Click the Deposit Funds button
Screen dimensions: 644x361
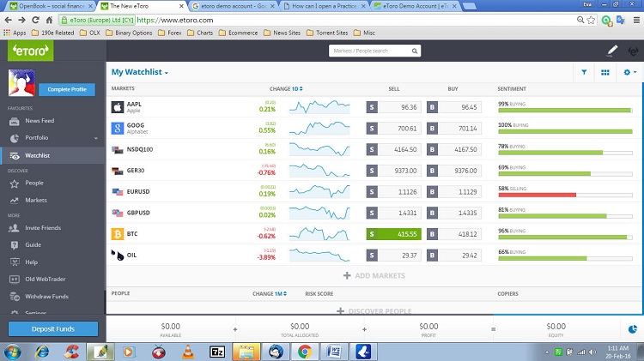(53, 329)
